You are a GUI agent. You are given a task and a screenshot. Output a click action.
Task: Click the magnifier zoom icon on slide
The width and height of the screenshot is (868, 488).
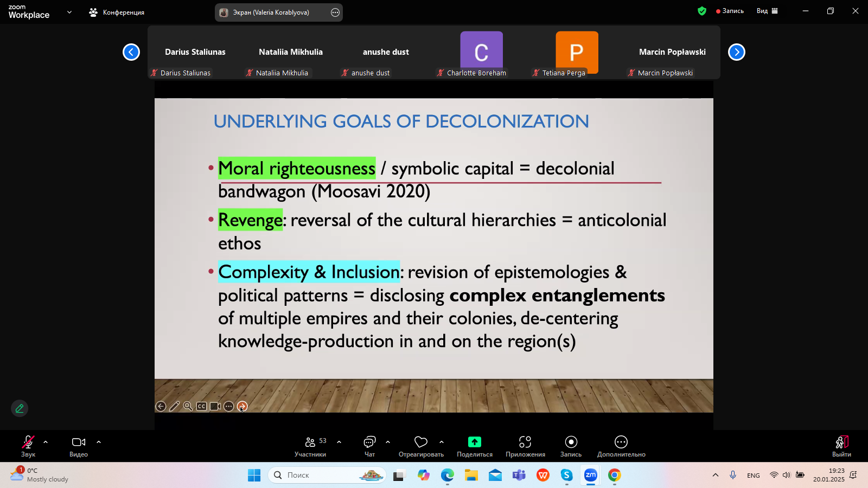[188, 406]
